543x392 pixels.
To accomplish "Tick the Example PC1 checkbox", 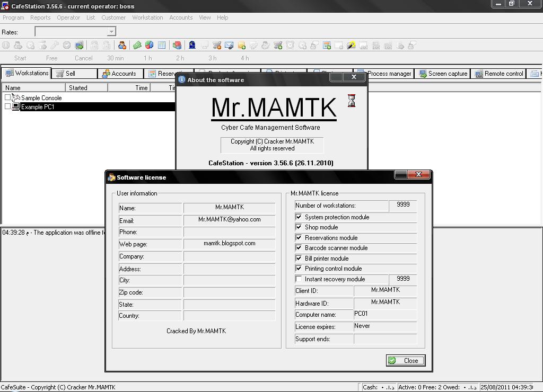I will point(7,106).
